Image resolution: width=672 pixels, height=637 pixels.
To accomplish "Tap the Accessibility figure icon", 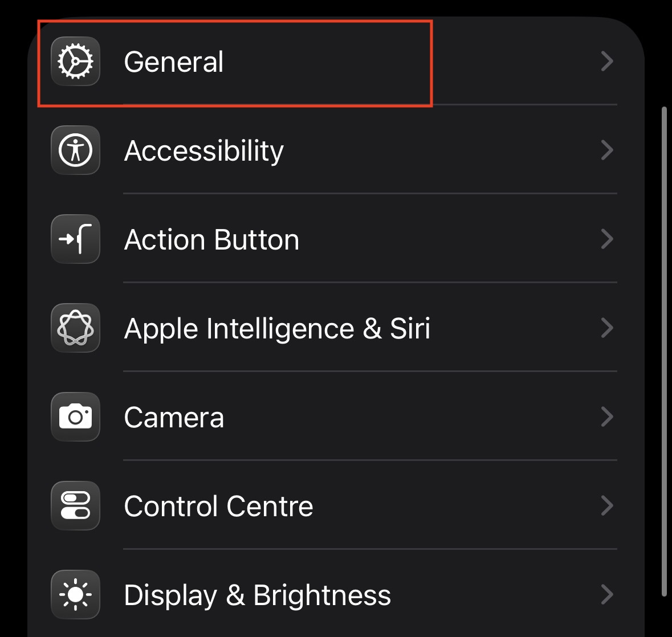I will point(75,150).
